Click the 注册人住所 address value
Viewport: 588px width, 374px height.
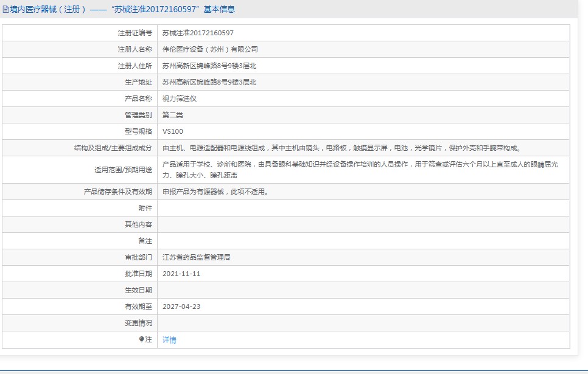tap(209, 66)
